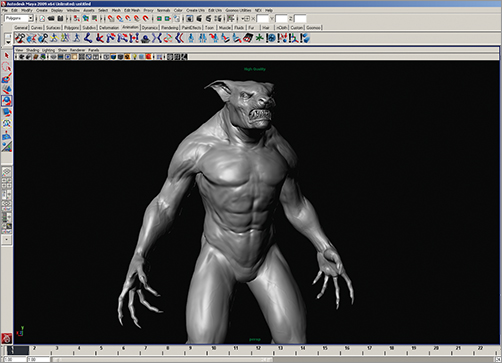Activate the Lasso selection tool

tap(7, 67)
